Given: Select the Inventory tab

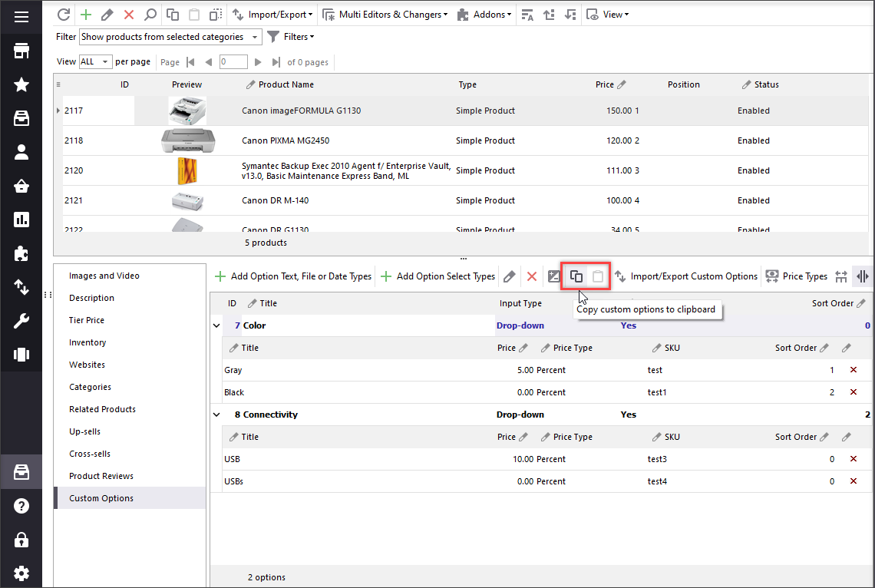Looking at the screenshot, I should pos(87,342).
